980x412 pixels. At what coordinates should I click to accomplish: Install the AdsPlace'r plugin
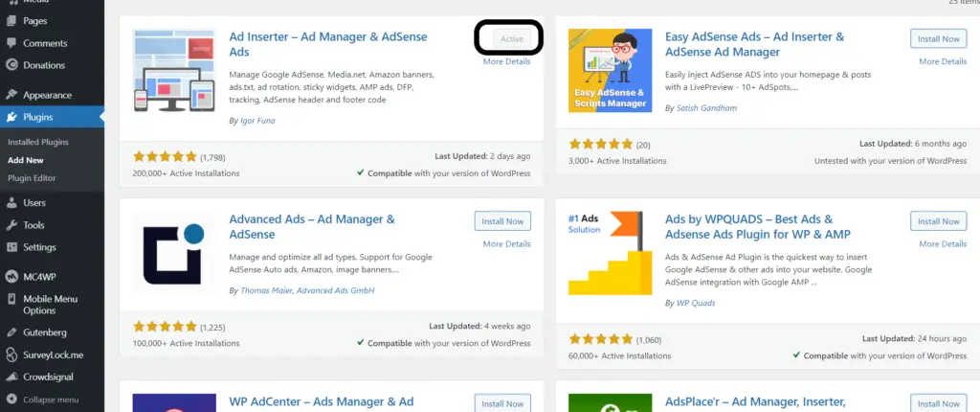coord(938,403)
